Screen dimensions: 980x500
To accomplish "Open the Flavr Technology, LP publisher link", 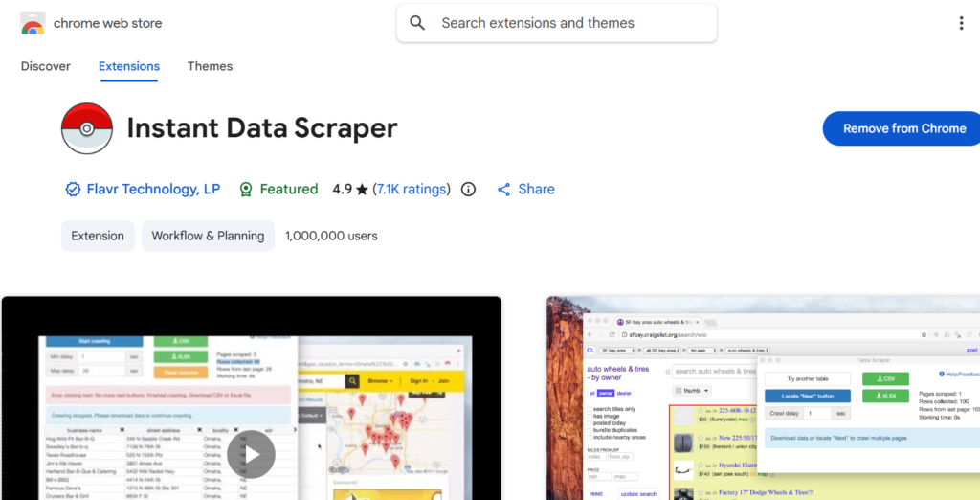I will point(153,190).
